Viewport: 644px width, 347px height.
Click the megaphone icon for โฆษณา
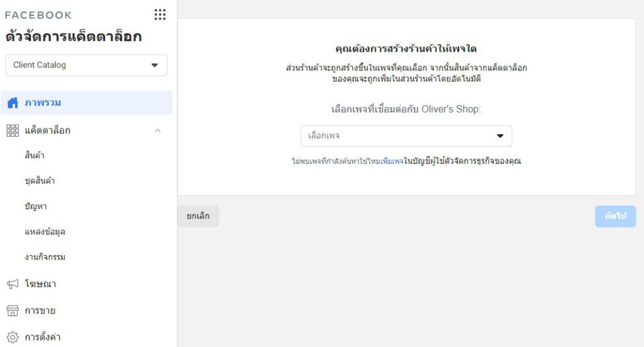(x=13, y=284)
